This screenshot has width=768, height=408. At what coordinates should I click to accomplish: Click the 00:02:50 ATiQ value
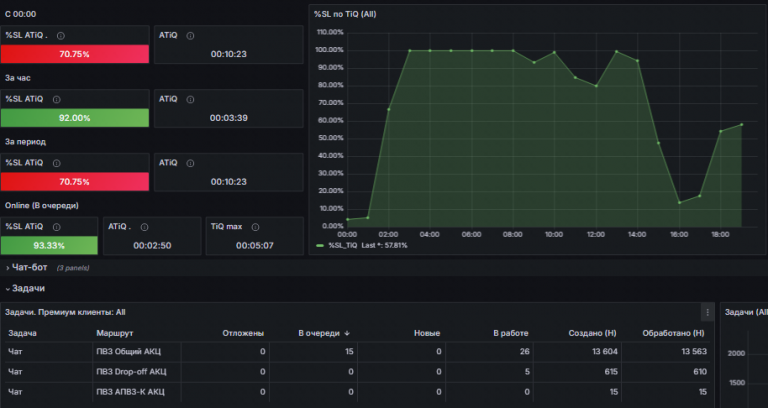pyautogui.click(x=152, y=245)
